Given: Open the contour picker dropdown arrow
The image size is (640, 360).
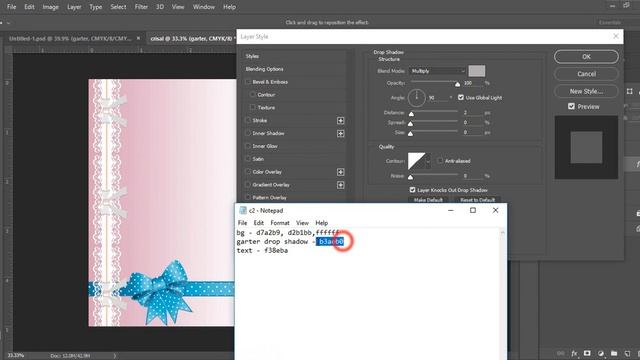Looking at the screenshot, I should (x=428, y=161).
